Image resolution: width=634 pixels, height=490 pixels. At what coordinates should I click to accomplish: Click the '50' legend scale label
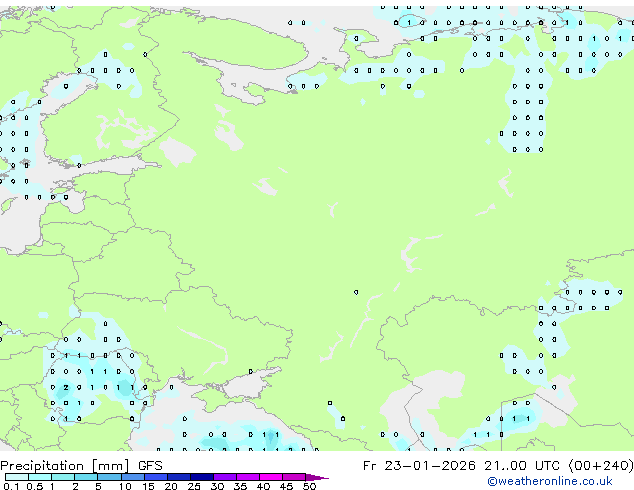click(x=309, y=486)
